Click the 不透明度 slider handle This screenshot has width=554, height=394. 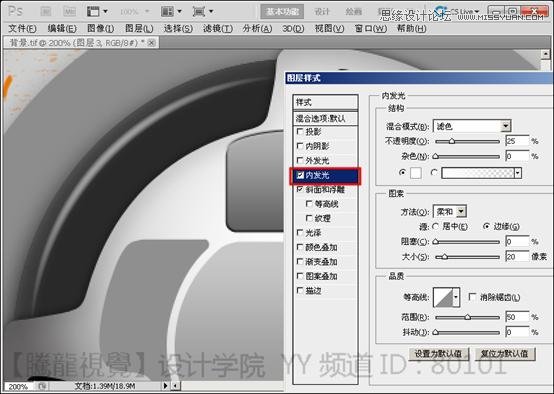click(452, 141)
